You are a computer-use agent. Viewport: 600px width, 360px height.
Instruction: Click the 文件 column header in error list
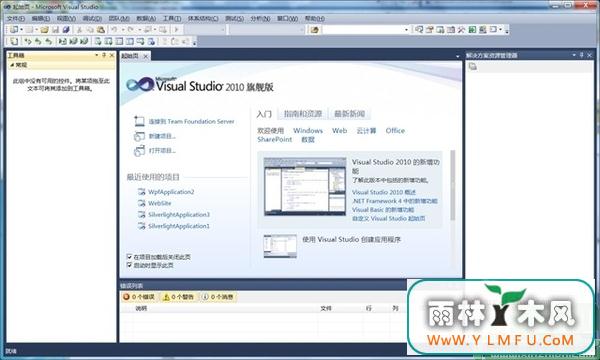pos(326,308)
